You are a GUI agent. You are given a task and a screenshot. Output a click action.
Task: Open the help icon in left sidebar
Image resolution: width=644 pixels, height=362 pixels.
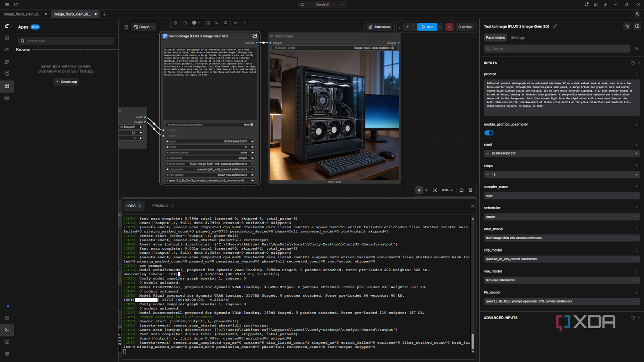click(7, 318)
